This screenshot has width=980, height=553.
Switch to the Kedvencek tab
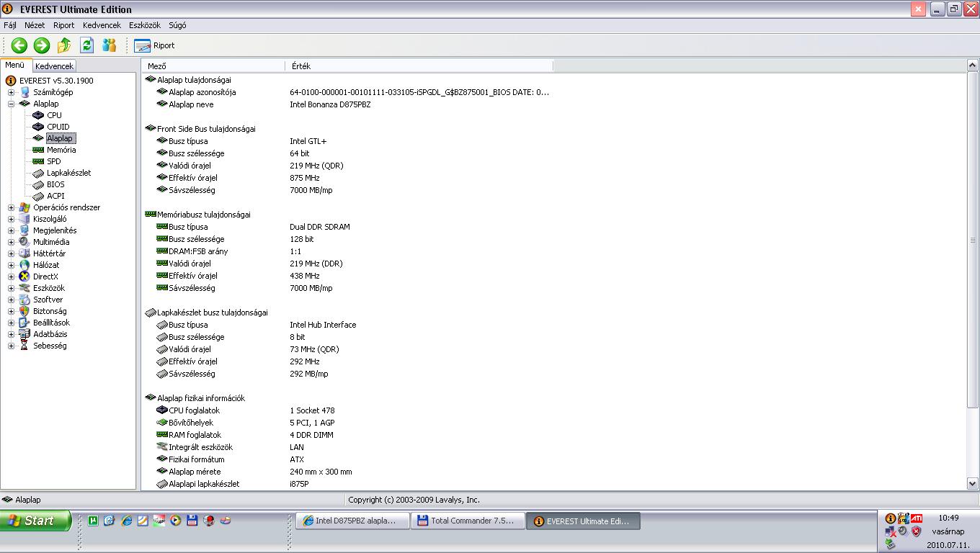[54, 66]
